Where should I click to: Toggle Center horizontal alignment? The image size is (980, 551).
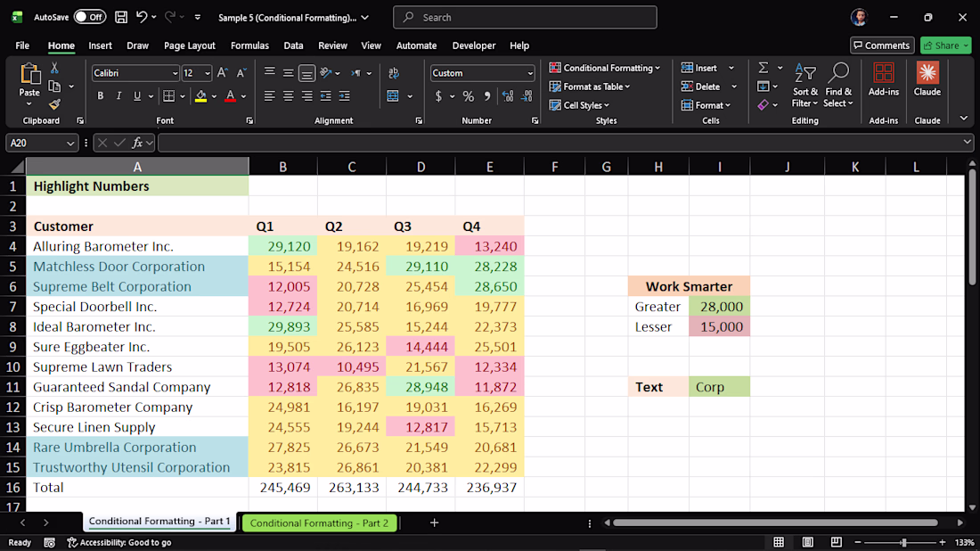pos(288,95)
